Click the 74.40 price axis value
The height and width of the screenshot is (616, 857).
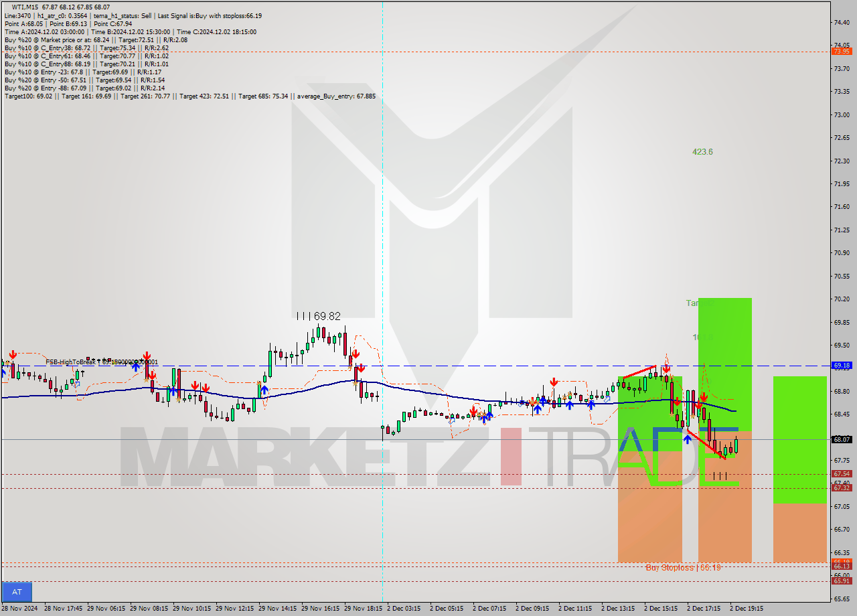coord(842,23)
